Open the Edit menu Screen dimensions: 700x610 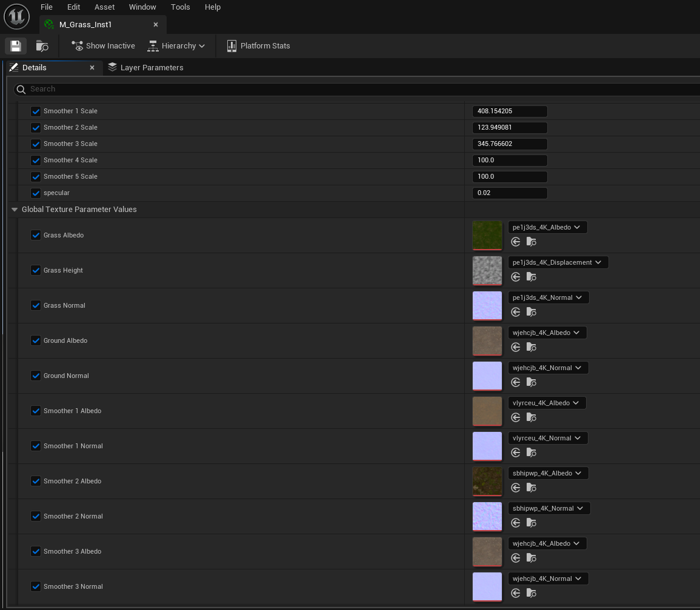73,7
